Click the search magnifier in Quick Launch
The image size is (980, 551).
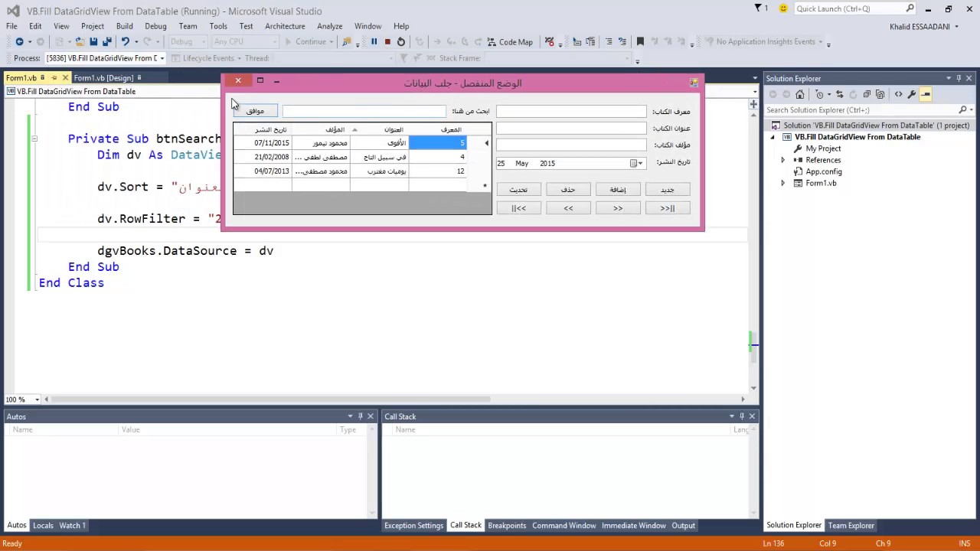(x=910, y=8)
